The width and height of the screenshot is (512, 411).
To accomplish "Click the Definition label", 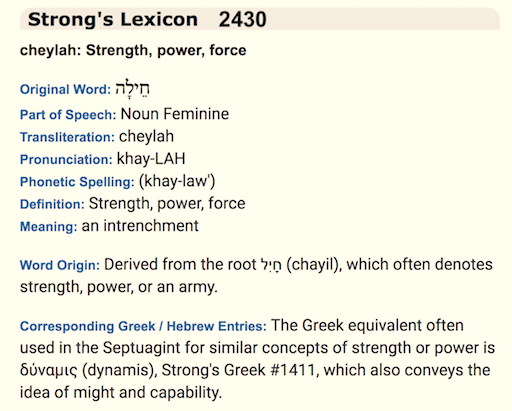I will [x=52, y=204].
